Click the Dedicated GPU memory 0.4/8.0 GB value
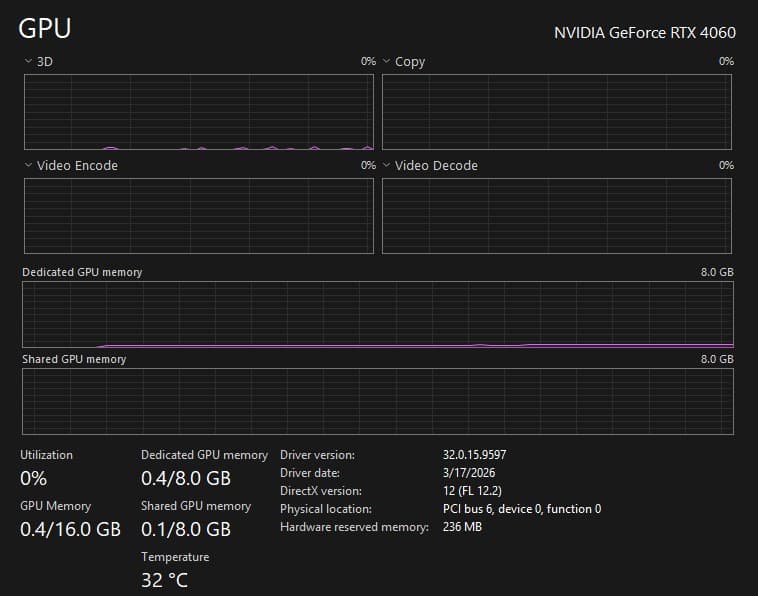 click(186, 479)
